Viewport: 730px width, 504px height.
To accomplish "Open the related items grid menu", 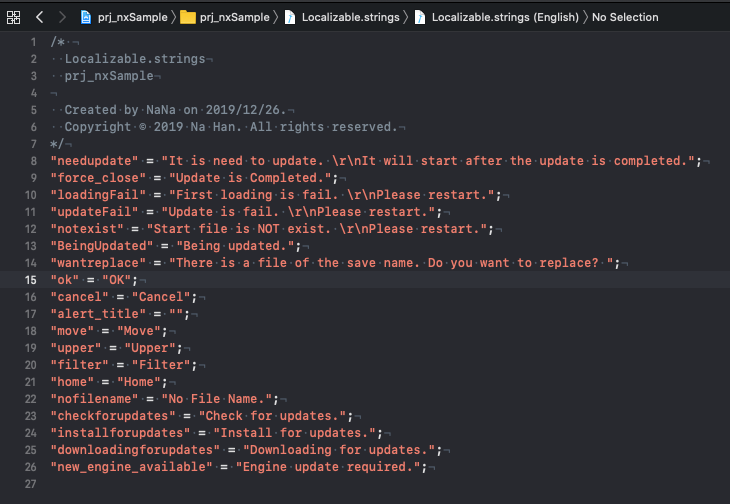I will point(14,17).
